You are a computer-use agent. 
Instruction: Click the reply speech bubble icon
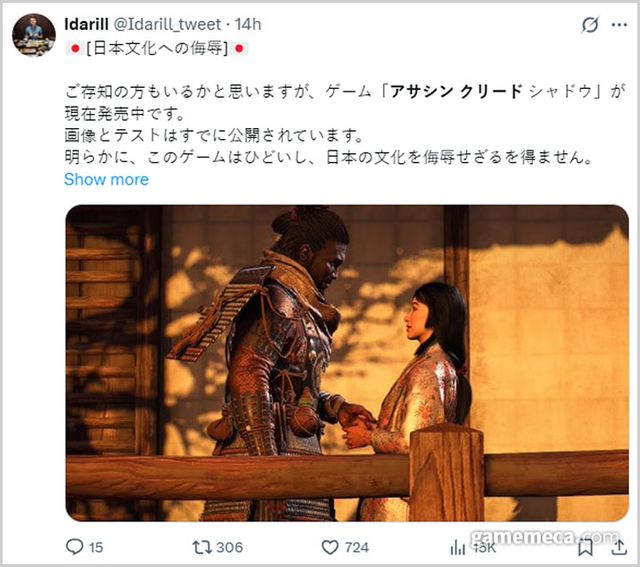click(x=75, y=547)
